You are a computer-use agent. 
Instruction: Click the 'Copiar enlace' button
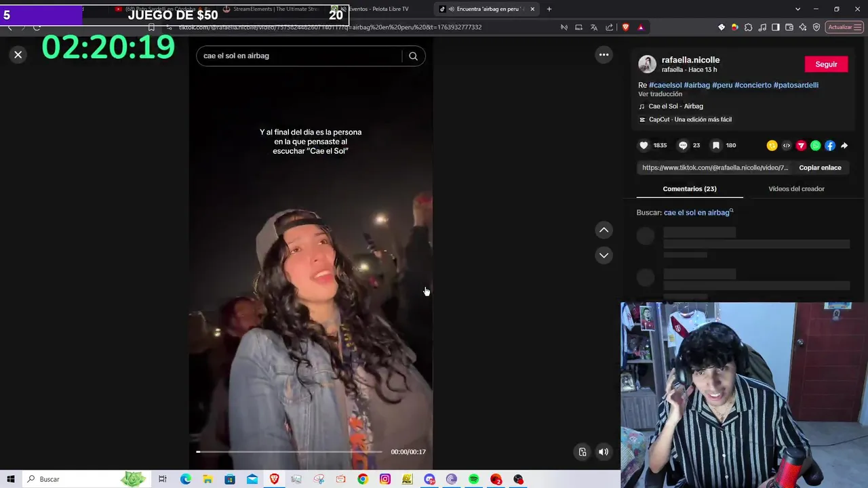[820, 167]
